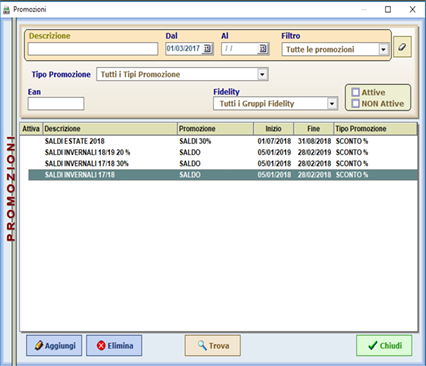Viewport: 426px width, 366px height.
Task: Open the Dal date calendar picker
Action: (207, 49)
